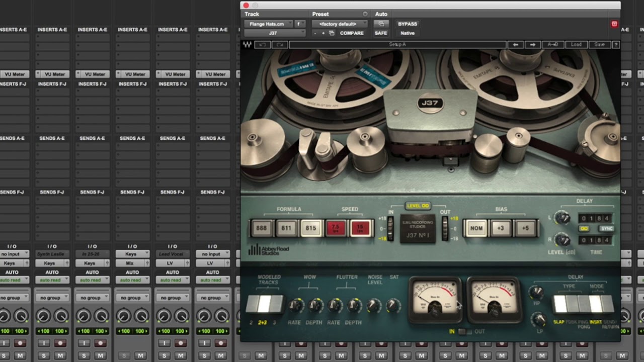The height and width of the screenshot is (362, 644).
Task: Set bias to +3
Action: 501,228
